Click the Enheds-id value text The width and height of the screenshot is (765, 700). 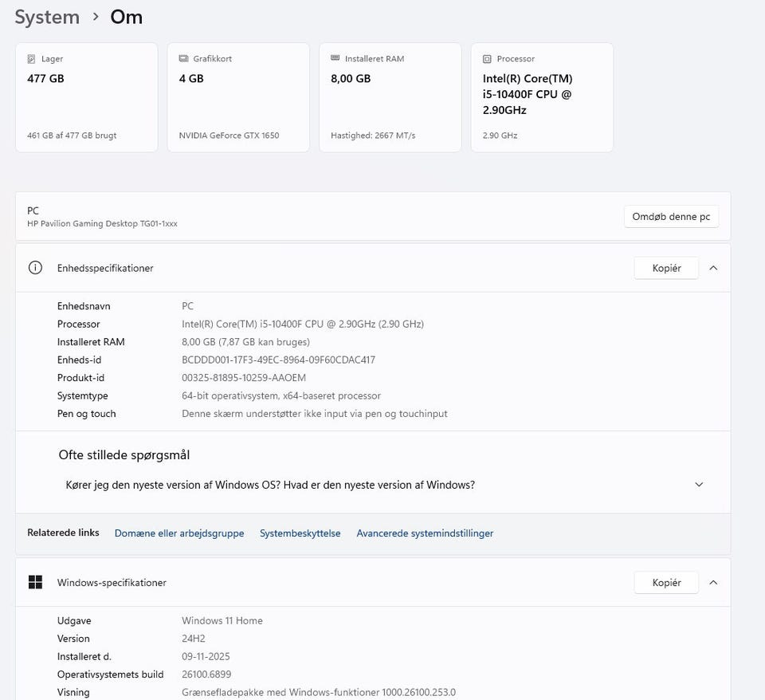278,360
